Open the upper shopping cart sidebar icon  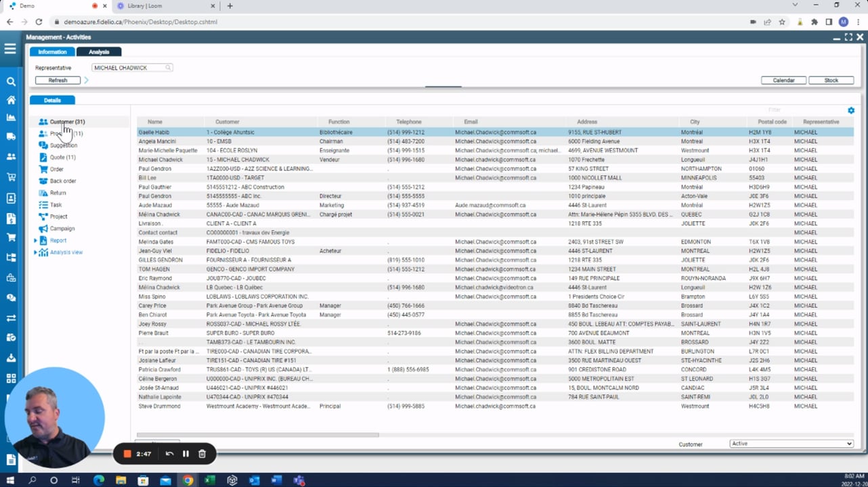pyautogui.click(x=11, y=177)
